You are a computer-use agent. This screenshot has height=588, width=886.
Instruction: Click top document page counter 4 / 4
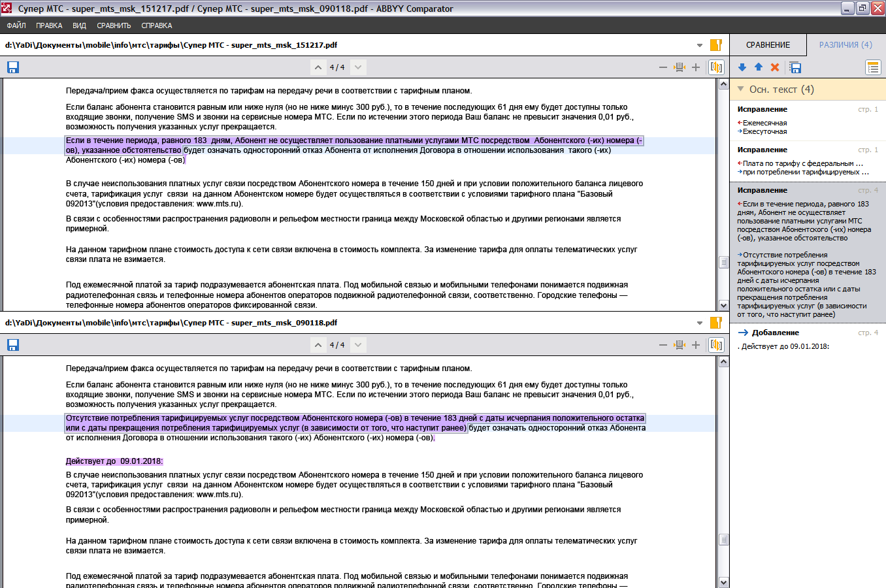pyautogui.click(x=337, y=67)
